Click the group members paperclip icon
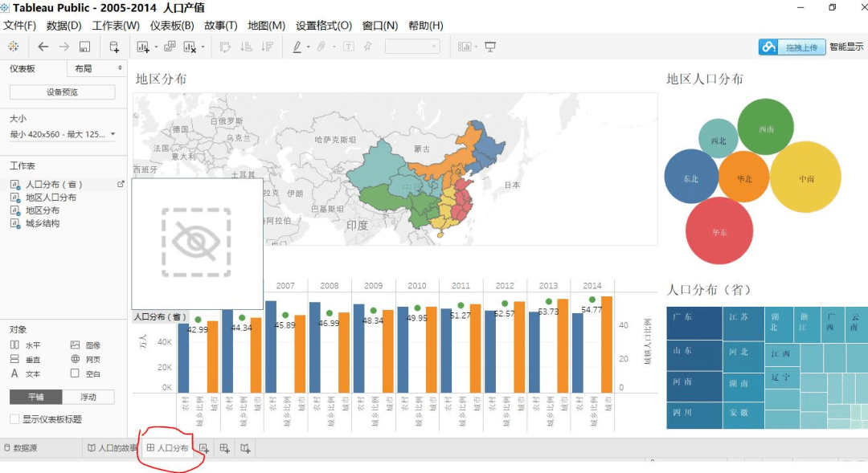This screenshot has height=473, width=868. click(321, 47)
